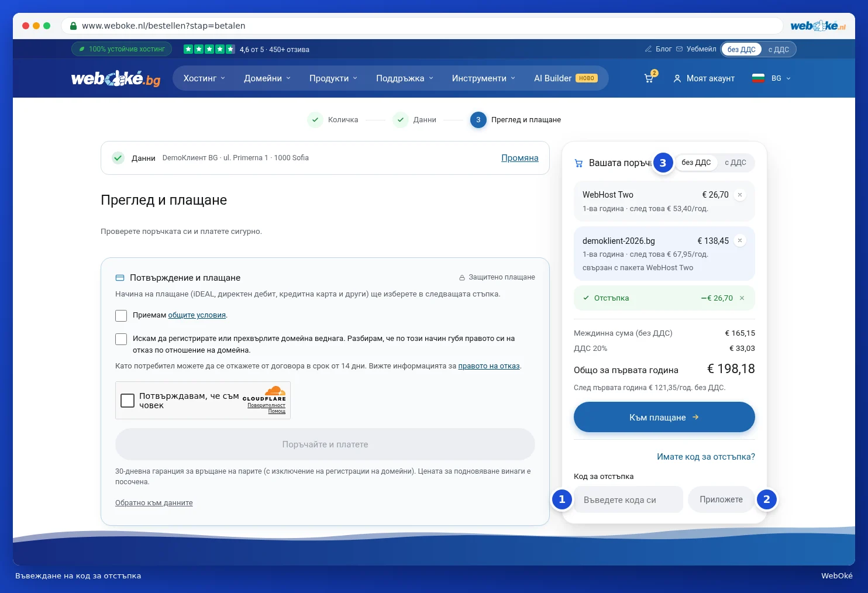
Task: Select с ДДС in the top bar
Action: pyautogui.click(x=779, y=49)
